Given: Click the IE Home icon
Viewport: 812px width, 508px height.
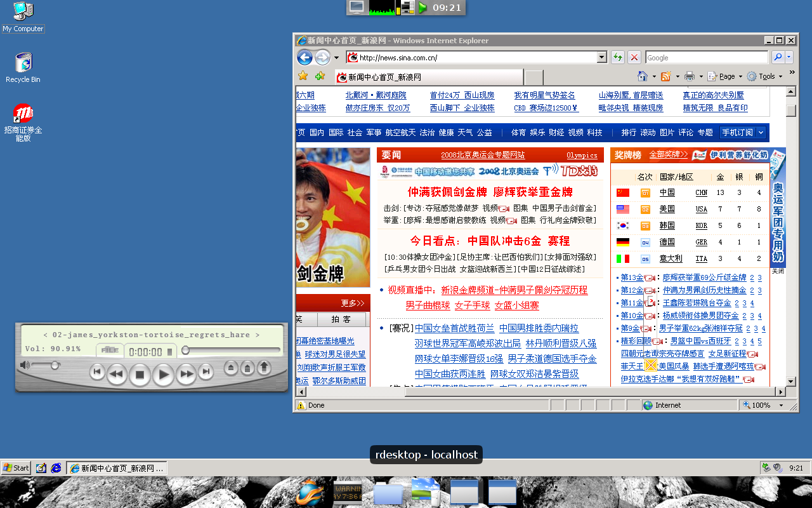Looking at the screenshot, I should 643,76.
